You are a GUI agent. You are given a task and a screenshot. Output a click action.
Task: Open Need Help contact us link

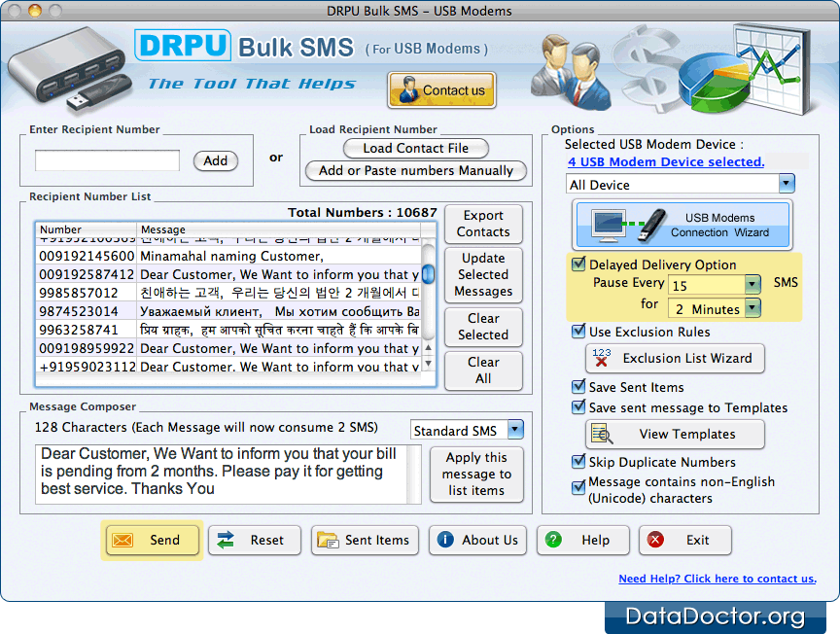coord(717,579)
